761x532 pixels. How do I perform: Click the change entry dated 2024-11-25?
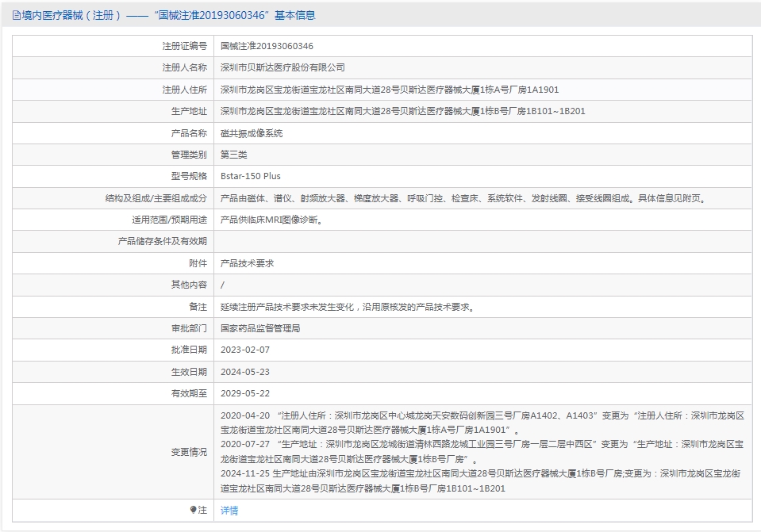(x=482, y=480)
